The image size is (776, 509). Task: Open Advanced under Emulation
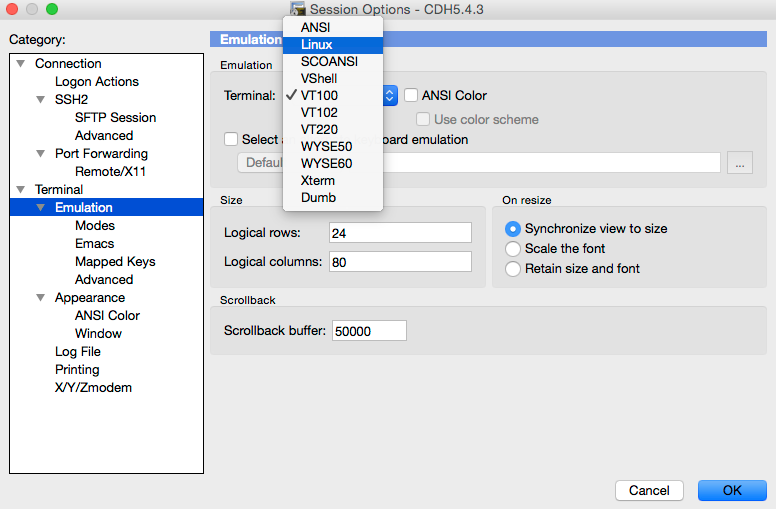(104, 280)
